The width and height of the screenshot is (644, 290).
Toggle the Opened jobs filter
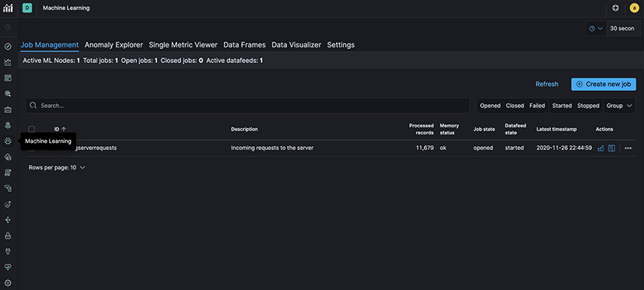(490, 106)
